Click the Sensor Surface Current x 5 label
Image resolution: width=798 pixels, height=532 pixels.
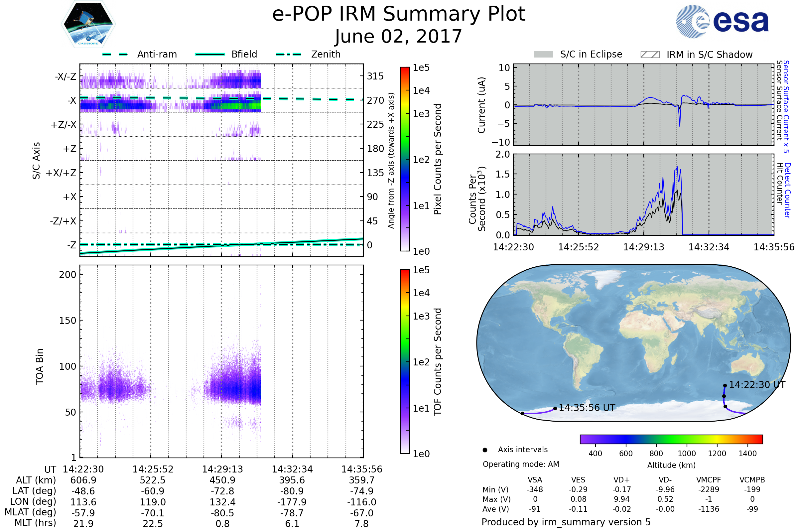tap(786, 106)
